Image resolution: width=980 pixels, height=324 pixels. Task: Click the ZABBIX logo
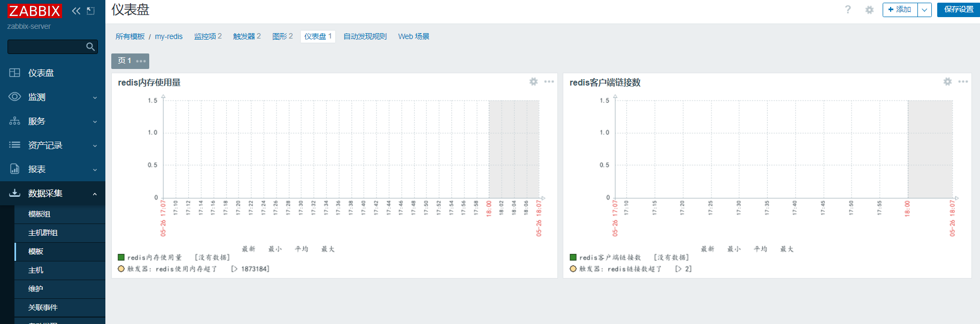(x=34, y=11)
